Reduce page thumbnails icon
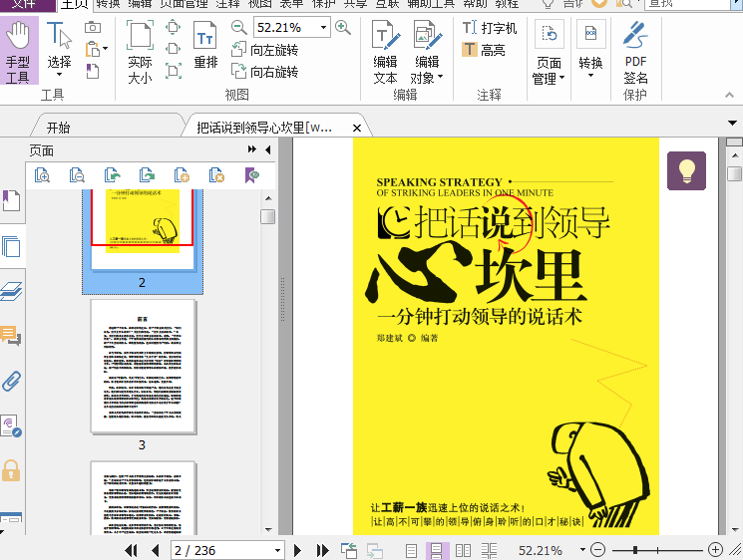Image resolution: width=743 pixels, height=560 pixels. pos(77,175)
